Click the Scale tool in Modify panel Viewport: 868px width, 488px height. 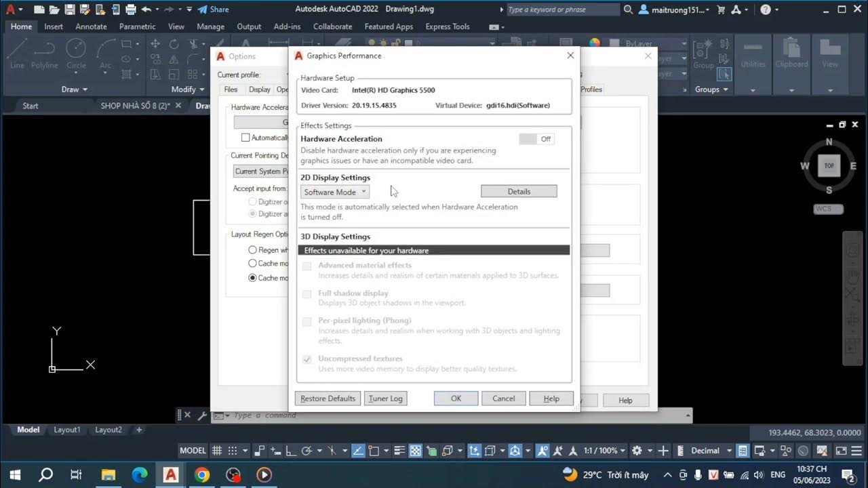click(174, 74)
